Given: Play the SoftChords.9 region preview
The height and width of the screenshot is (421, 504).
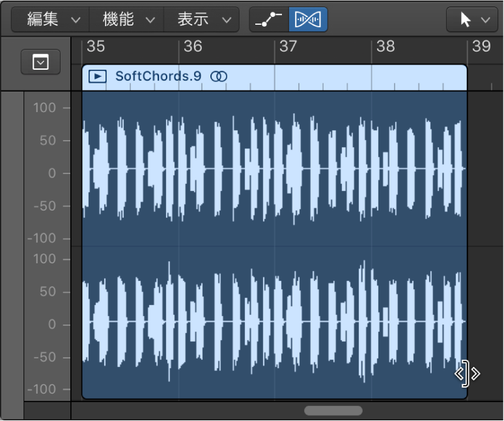Looking at the screenshot, I should coord(98,76).
